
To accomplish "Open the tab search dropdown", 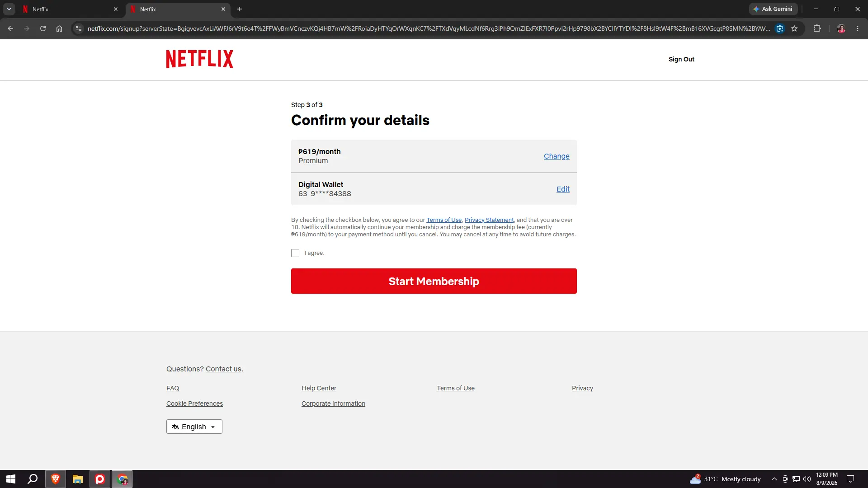I will click(x=9, y=9).
